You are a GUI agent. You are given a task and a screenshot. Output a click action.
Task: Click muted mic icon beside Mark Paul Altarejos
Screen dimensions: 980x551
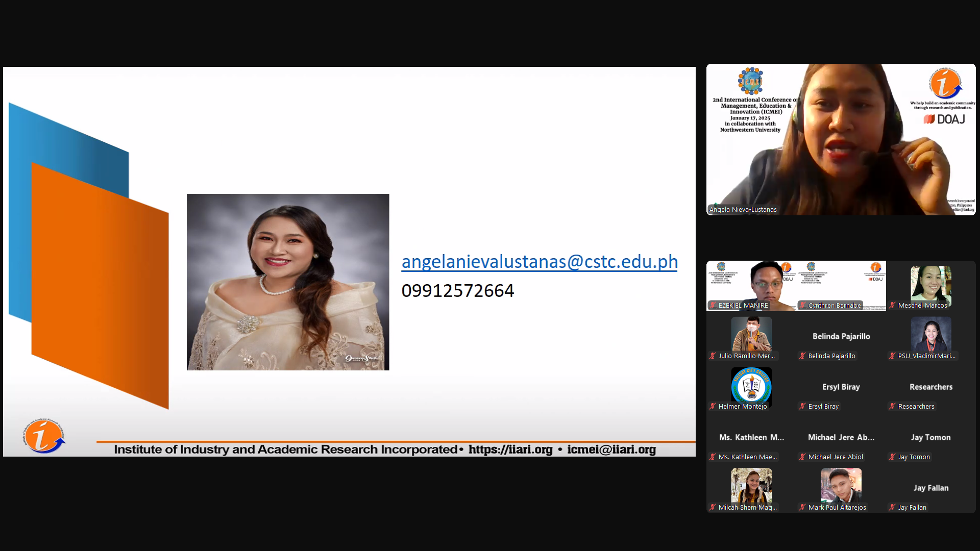point(802,508)
